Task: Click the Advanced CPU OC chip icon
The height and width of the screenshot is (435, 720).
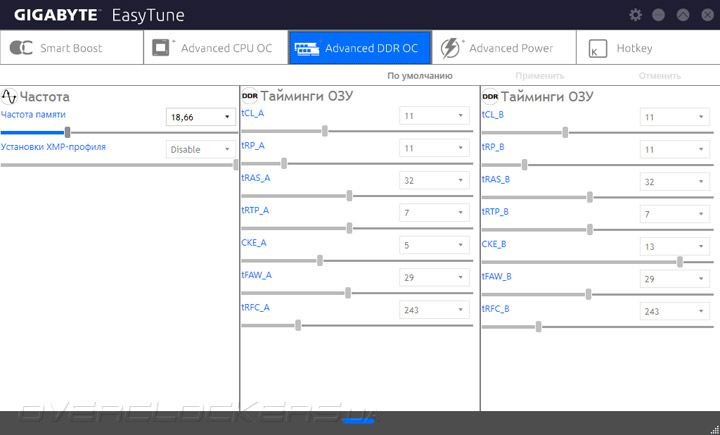Action: [162, 47]
